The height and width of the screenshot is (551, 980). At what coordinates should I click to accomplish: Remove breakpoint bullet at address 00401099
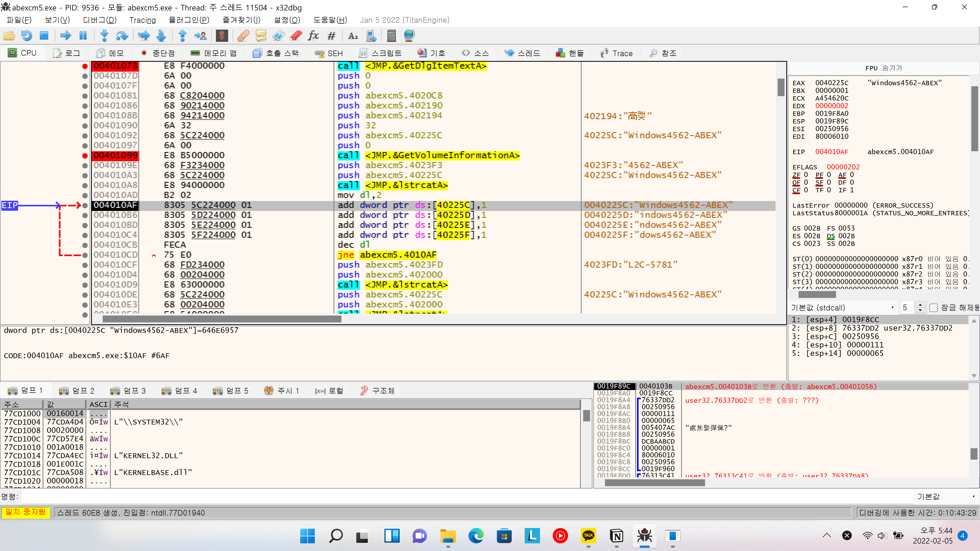[x=85, y=156]
